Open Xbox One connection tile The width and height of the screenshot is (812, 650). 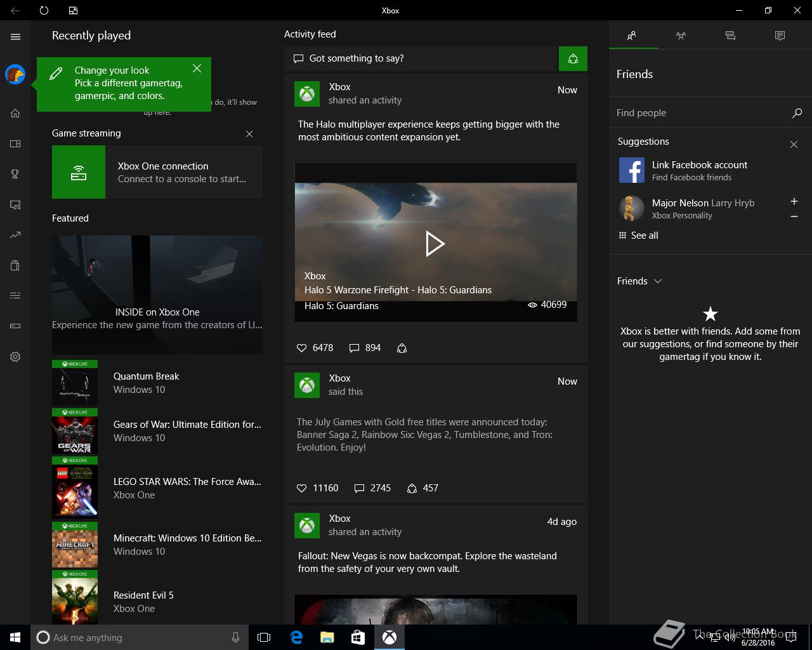pos(157,172)
